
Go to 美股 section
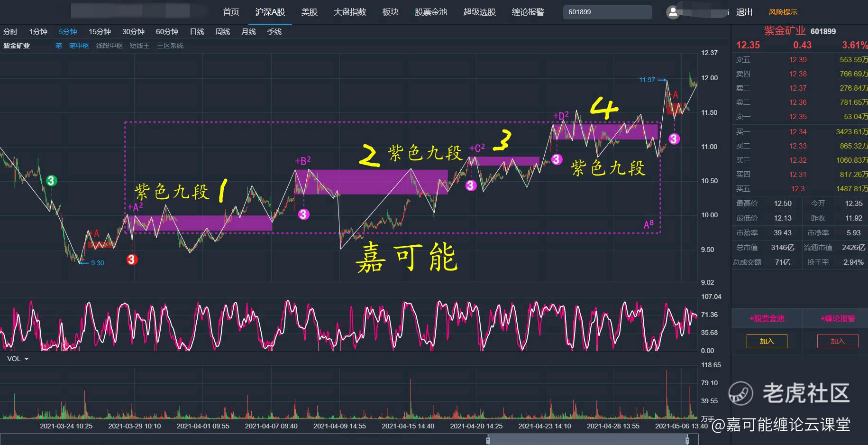point(310,12)
